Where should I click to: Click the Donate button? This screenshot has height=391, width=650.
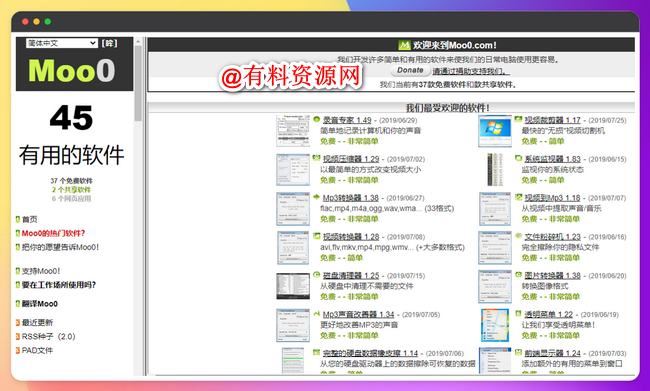click(x=410, y=70)
